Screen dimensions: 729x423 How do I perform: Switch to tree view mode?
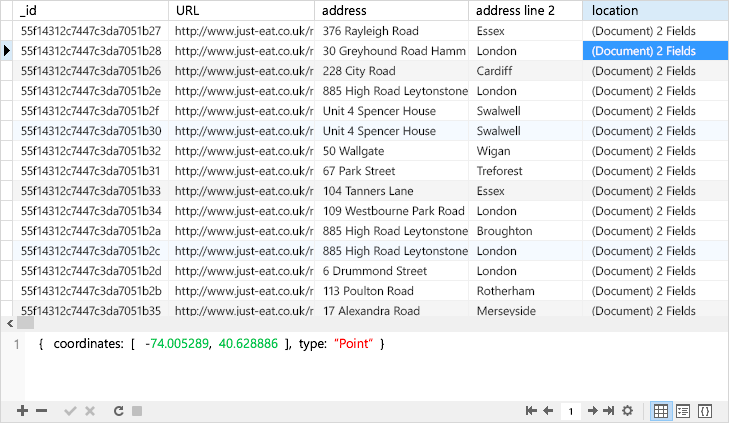coord(683,411)
